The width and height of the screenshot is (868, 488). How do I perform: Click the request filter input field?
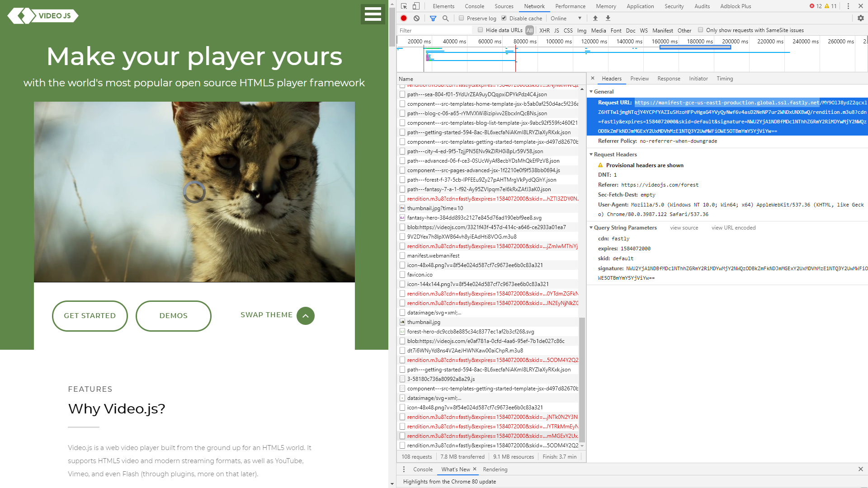434,31
